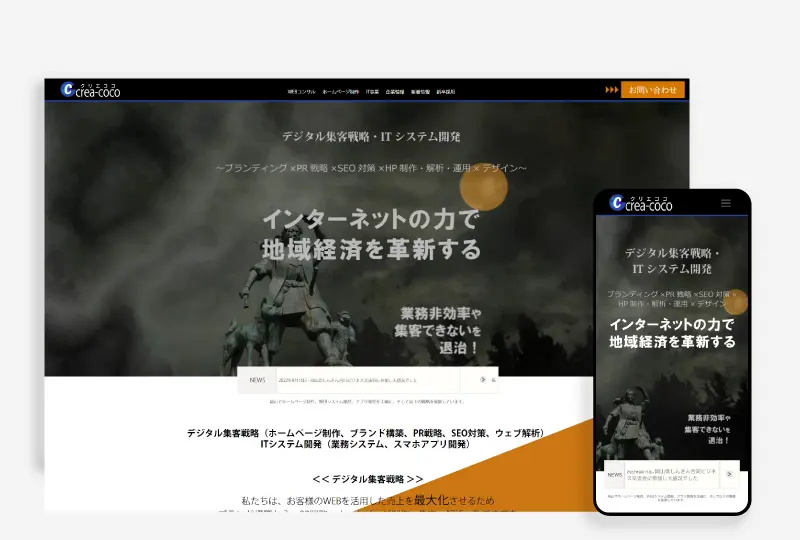Open the nav item right of IT事業
This screenshot has height=540, width=800.
(x=395, y=92)
